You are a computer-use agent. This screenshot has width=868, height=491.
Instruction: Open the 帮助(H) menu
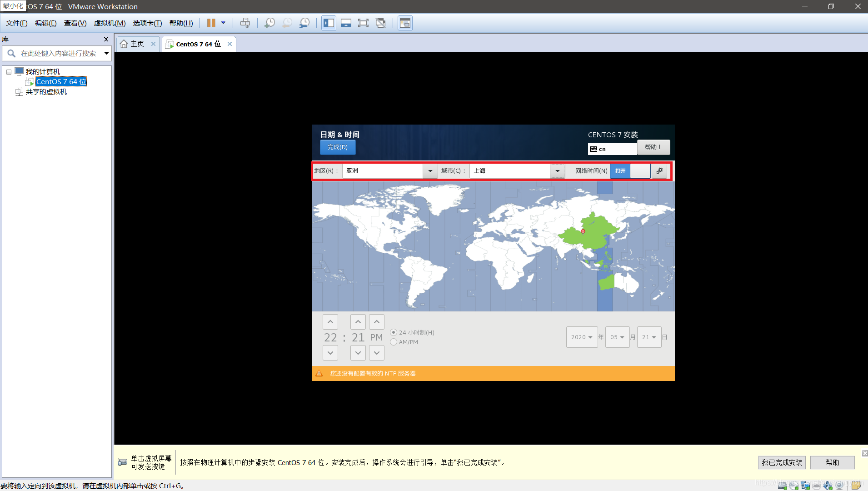pos(181,23)
